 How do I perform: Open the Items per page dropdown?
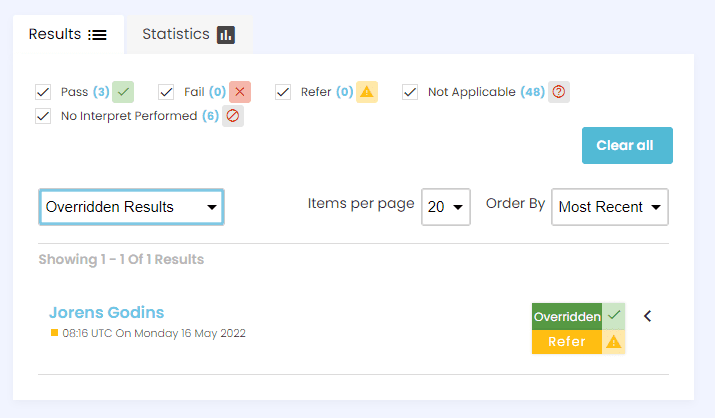[446, 207]
